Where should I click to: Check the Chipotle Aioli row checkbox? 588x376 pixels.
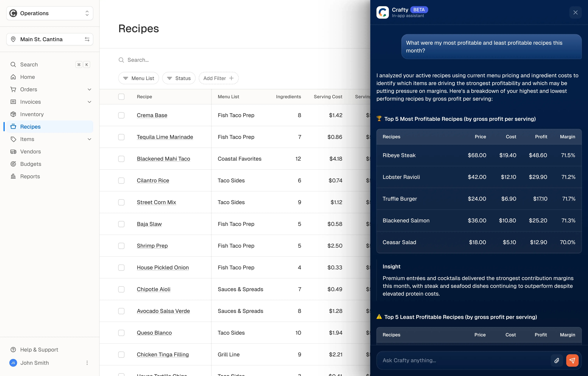point(121,289)
